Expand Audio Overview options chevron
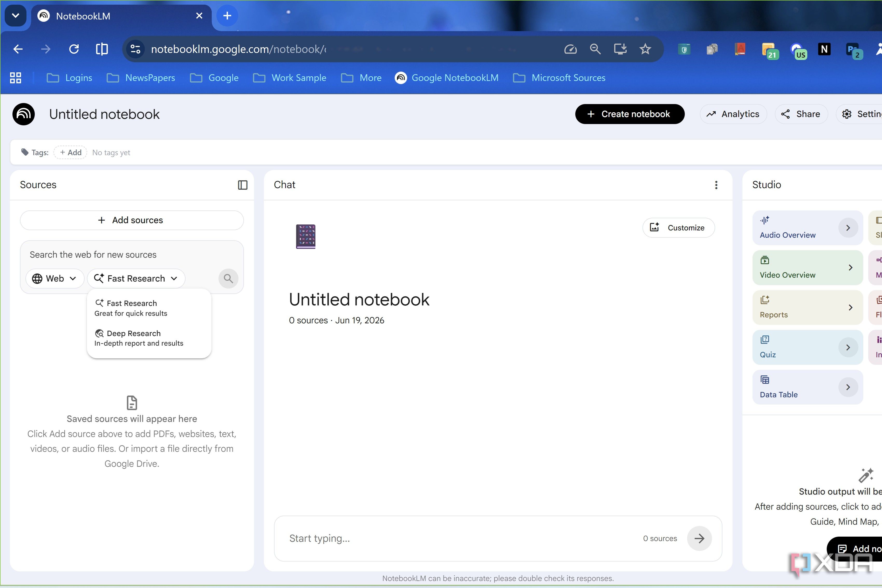This screenshot has width=882, height=588. coord(848,228)
